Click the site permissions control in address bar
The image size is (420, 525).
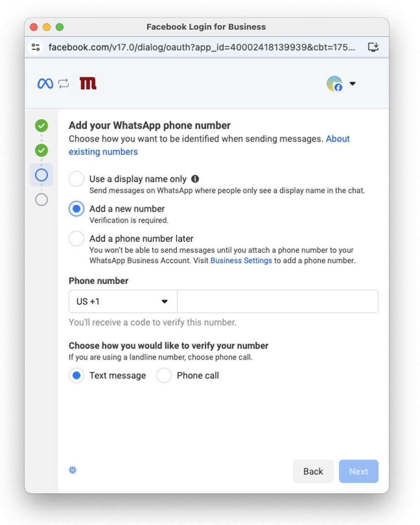[x=36, y=47]
